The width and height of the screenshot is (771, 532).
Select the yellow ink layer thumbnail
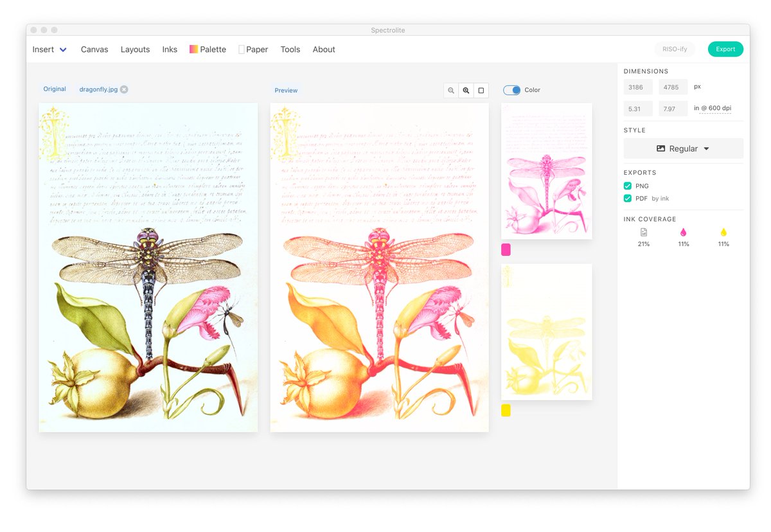pyautogui.click(x=546, y=332)
